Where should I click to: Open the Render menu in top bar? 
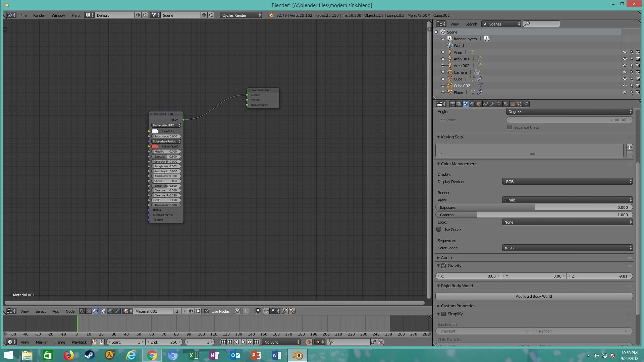[x=39, y=15]
